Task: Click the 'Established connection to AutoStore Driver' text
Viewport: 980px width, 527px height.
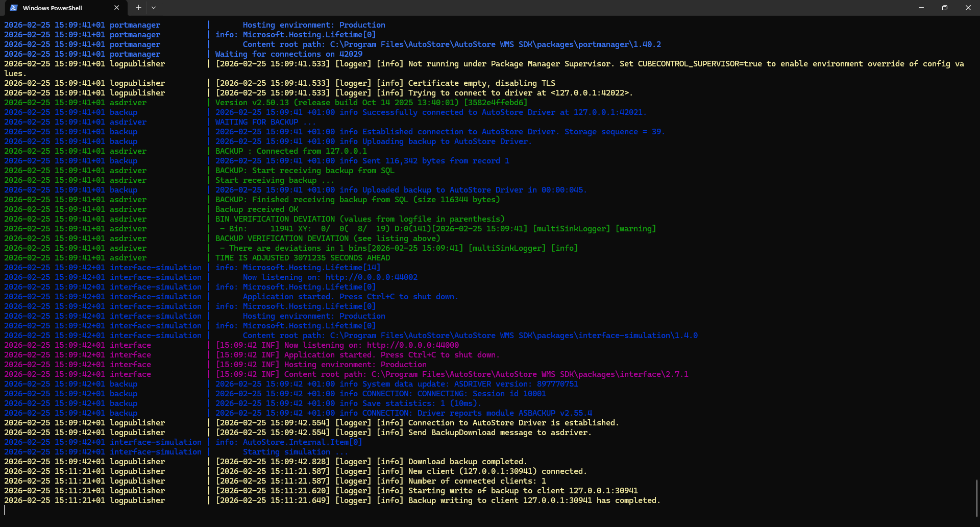Action: [x=461, y=132]
